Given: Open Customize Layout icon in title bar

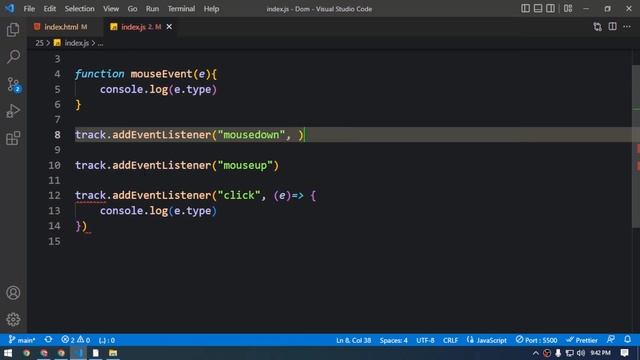Looking at the screenshot, I should [x=568, y=9].
